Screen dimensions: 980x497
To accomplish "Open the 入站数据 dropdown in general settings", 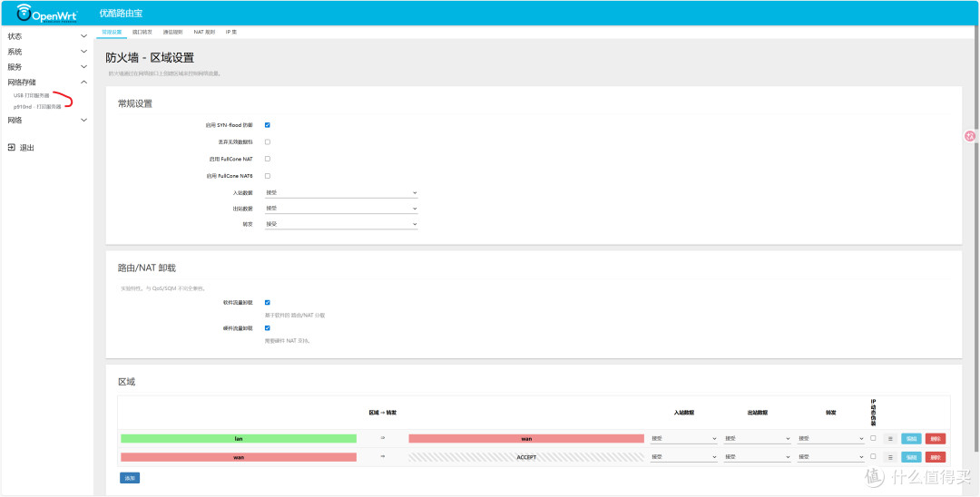I will click(341, 193).
